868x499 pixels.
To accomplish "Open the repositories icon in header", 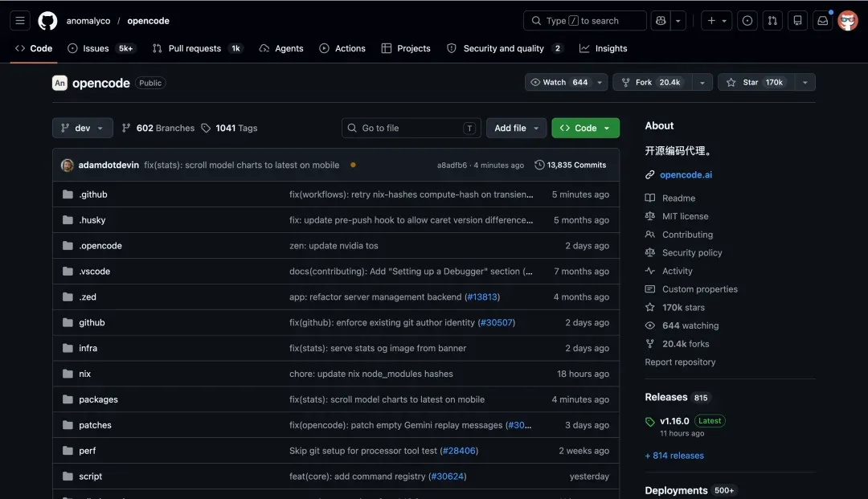I will click(798, 21).
